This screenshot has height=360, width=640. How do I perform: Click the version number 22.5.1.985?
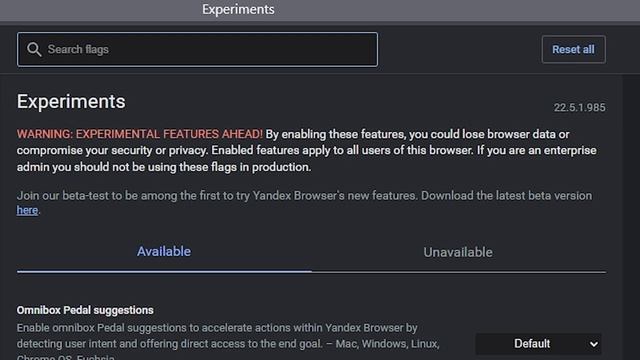pyautogui.click(x=579, y=107)
